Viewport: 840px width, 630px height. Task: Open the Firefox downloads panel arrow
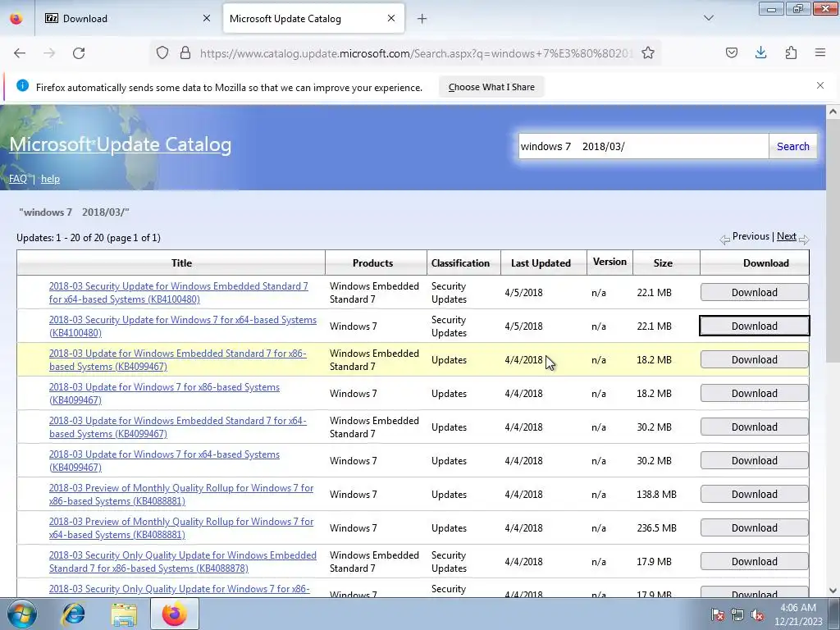click(x=760, y=52)
